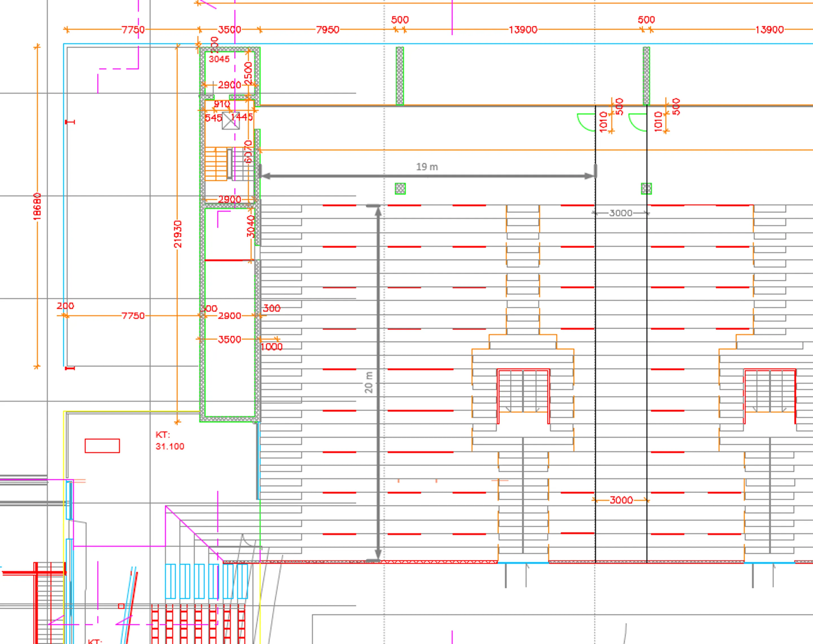813x644 pixels.
Task: Pick the 18680 vertical dimension text
Action: click(x=37, y=206)
